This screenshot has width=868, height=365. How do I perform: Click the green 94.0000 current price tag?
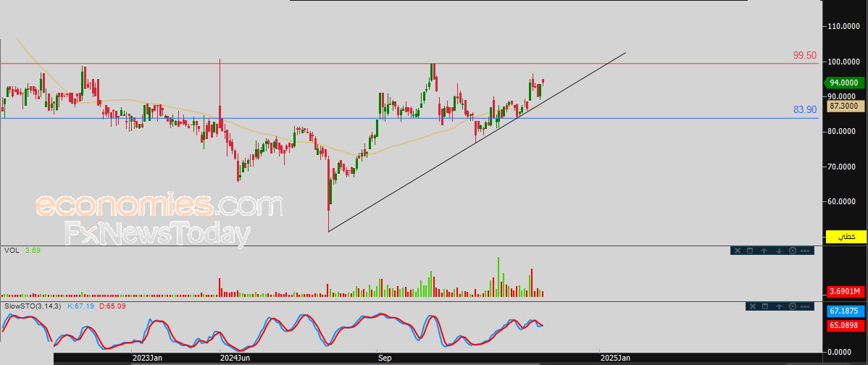click(843, 83)
